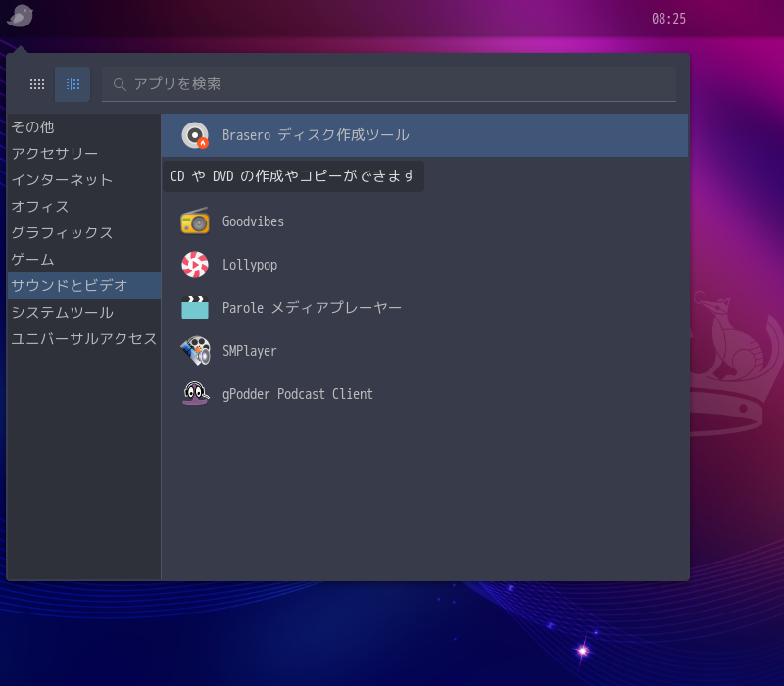
Task: Select the その他 category
Action: (x=84, y=127)
